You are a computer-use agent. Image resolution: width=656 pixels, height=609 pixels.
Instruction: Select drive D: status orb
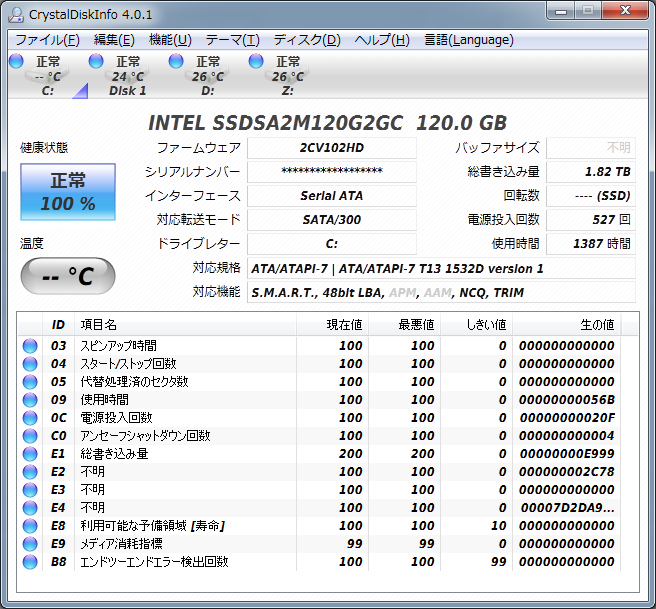[x=176, y=62]
